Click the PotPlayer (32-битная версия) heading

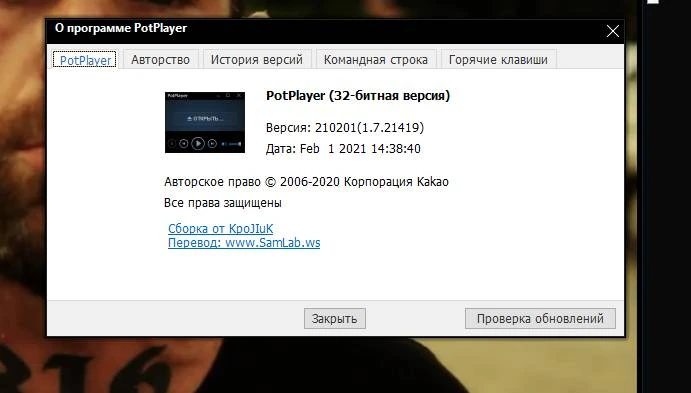(x=358, y=96)
